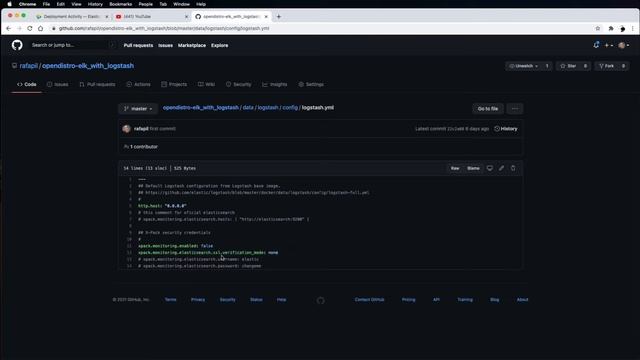Screen dimensions: 640x360
Task: Open Chrome three-dot menu
Action: click(633, 28)
